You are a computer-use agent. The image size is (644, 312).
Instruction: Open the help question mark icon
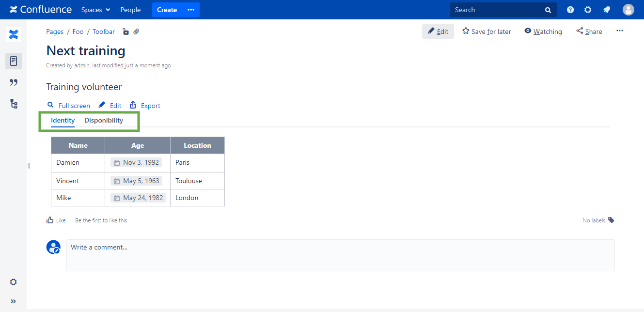(570, 10)
